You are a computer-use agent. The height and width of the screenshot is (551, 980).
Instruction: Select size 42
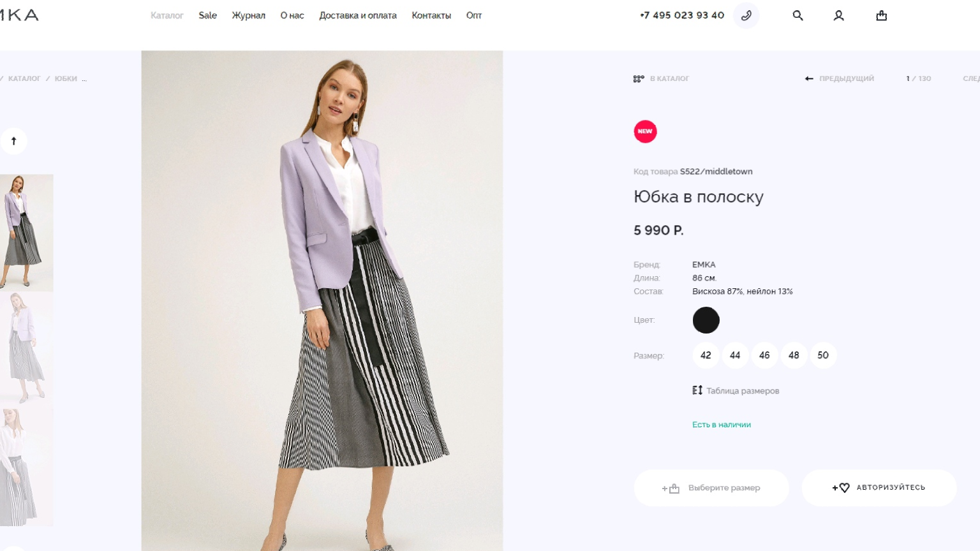point(706,355)
